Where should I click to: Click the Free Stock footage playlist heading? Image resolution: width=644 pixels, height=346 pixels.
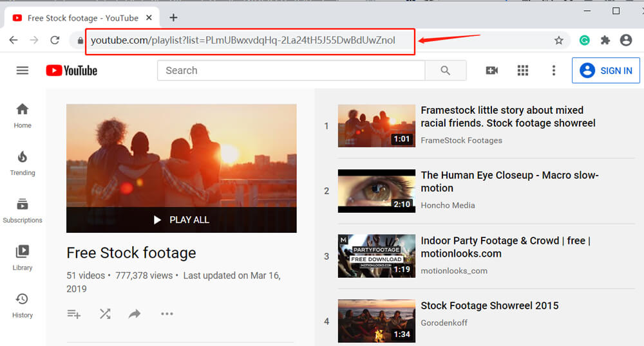[131, 253]
